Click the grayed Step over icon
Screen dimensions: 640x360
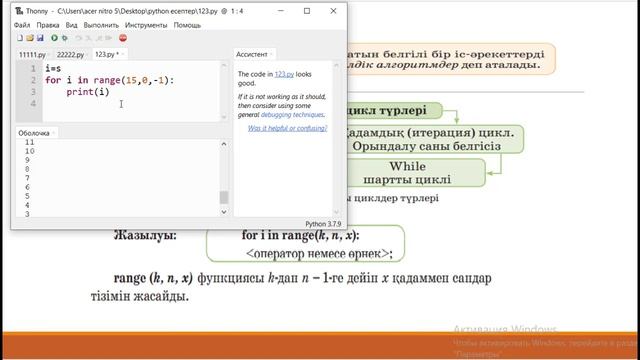pyautogui.click(x=78, y=38)
